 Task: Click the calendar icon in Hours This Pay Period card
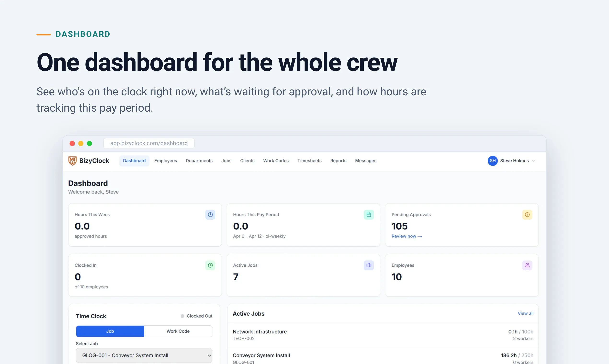tap(369, 215)
